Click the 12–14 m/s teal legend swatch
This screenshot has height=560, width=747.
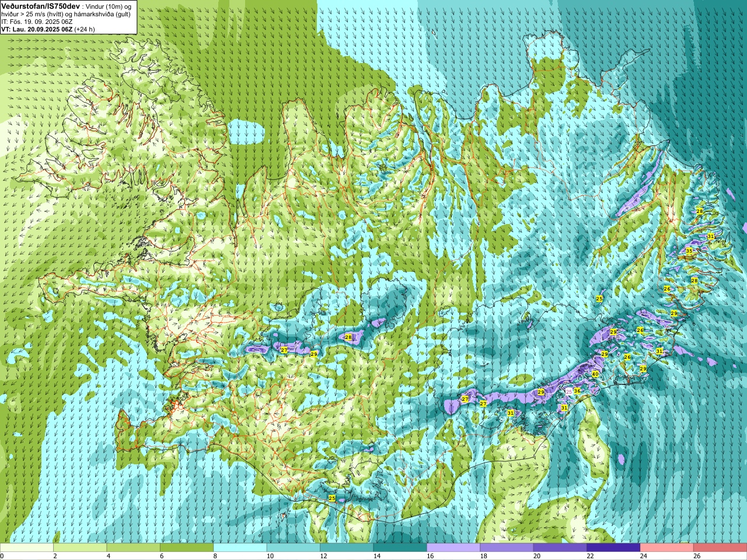(x=347, y=548)
